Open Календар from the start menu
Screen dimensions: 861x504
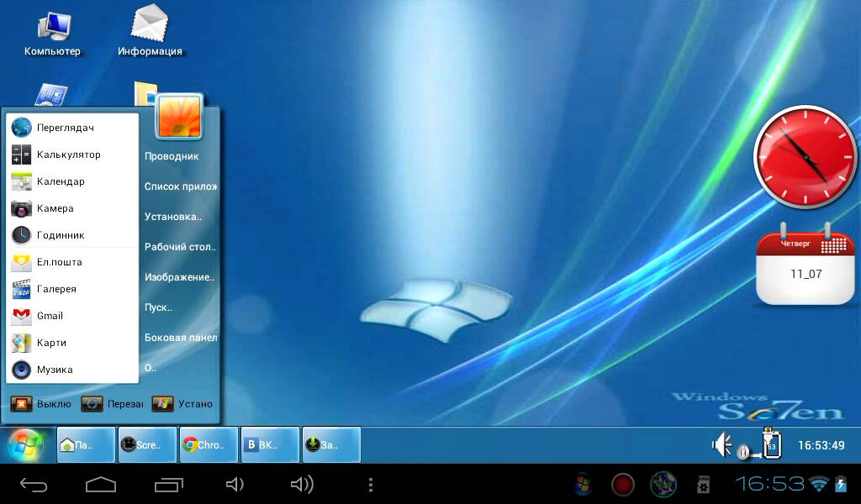tap(72, 181)
